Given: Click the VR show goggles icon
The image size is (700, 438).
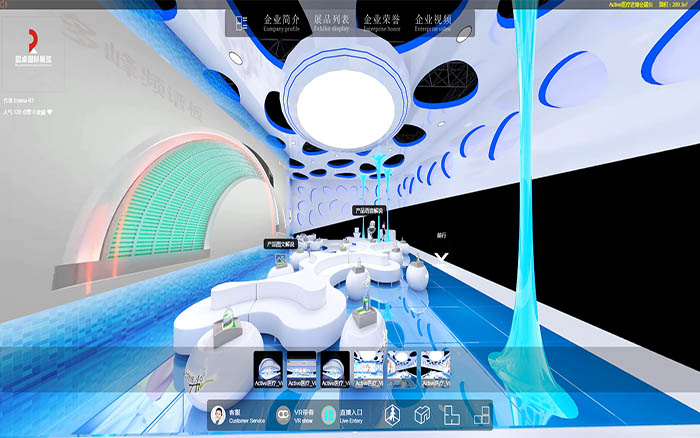Looking at the screenshot, I should [283, 415].
